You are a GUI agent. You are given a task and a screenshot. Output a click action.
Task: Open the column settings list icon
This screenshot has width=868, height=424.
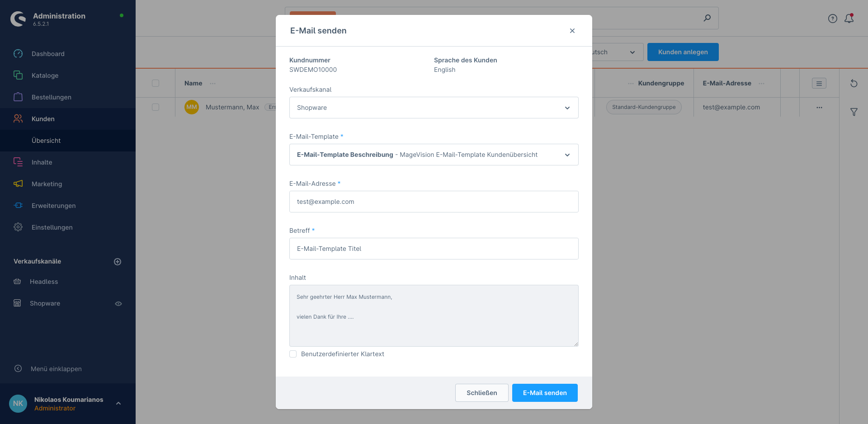[819, 83]
